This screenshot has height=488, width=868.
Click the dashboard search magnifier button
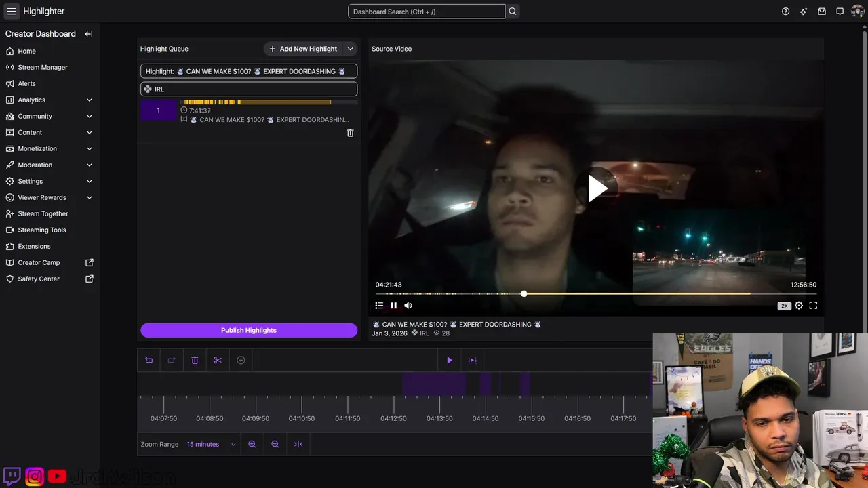[x=513, y=12]
